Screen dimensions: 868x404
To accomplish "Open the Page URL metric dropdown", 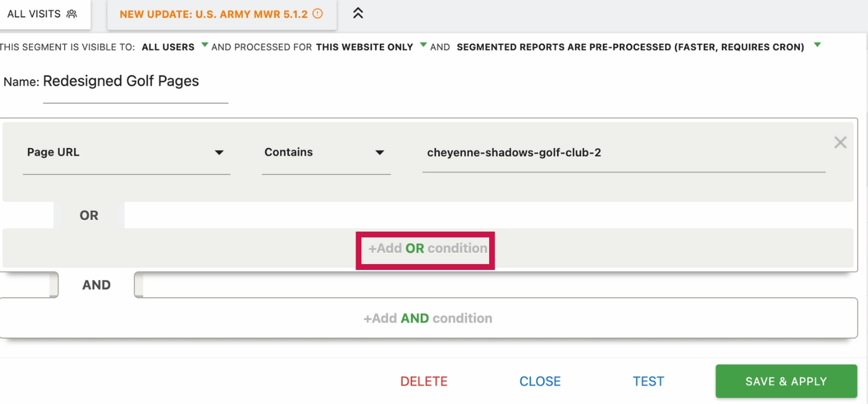I will click(x=127, y=153).
